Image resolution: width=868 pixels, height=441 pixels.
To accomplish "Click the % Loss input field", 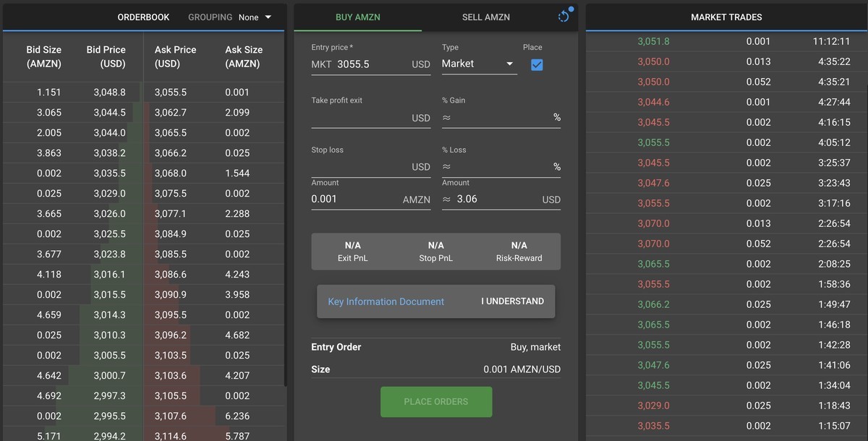I will pyautogui.click(x=501, y=167).
